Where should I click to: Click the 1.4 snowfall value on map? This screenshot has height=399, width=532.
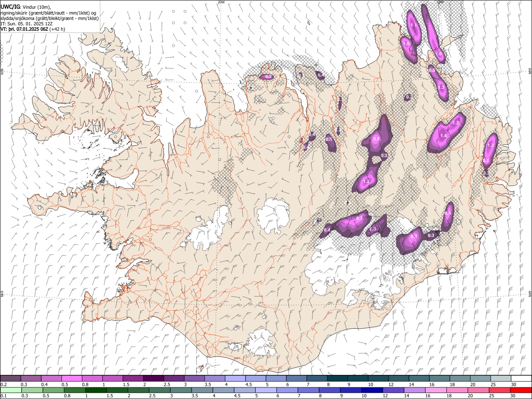point(443,135)
